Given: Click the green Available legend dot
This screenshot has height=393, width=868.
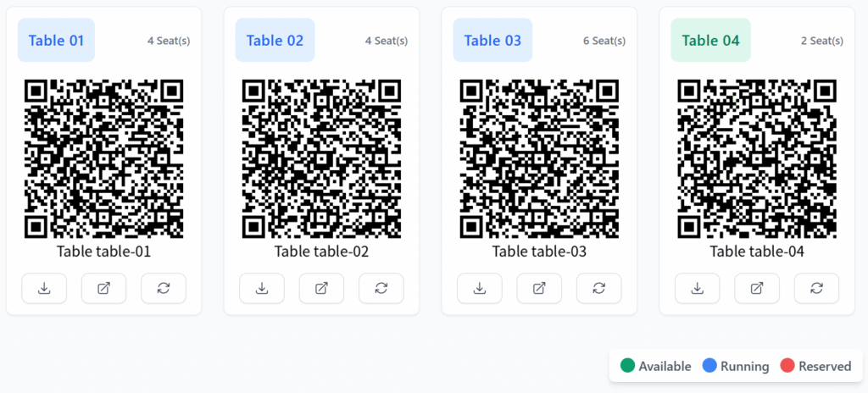Looking at the screenshot, I should tap(627, 366).
